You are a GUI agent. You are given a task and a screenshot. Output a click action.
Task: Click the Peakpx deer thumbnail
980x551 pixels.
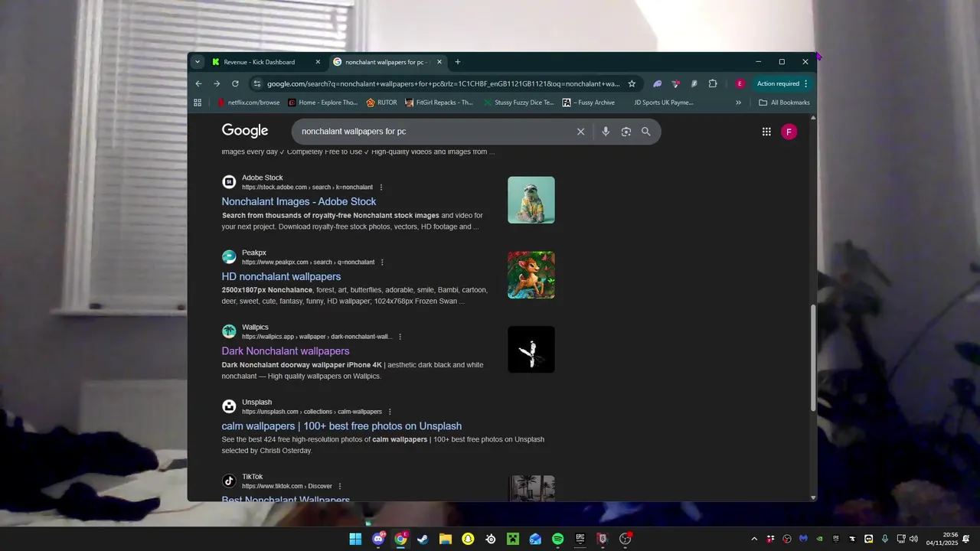pyautogui.click(x=531, y=275)
